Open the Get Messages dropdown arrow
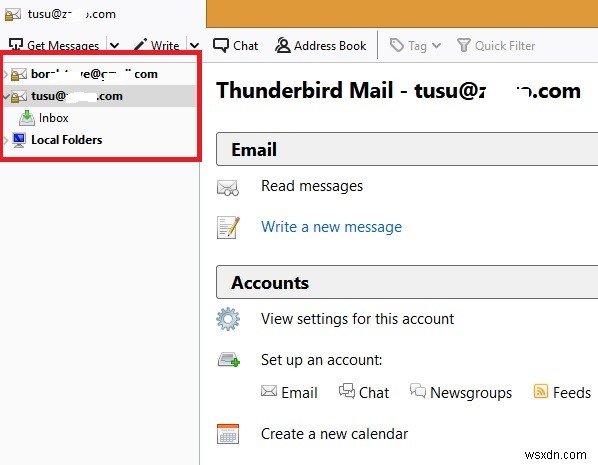This screenshot has width=598, height=465. tap(114, 46)
